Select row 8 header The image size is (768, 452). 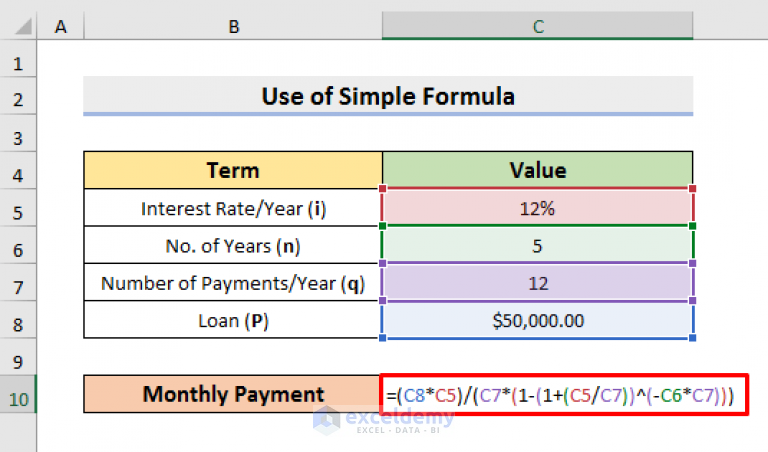(18, 320)
